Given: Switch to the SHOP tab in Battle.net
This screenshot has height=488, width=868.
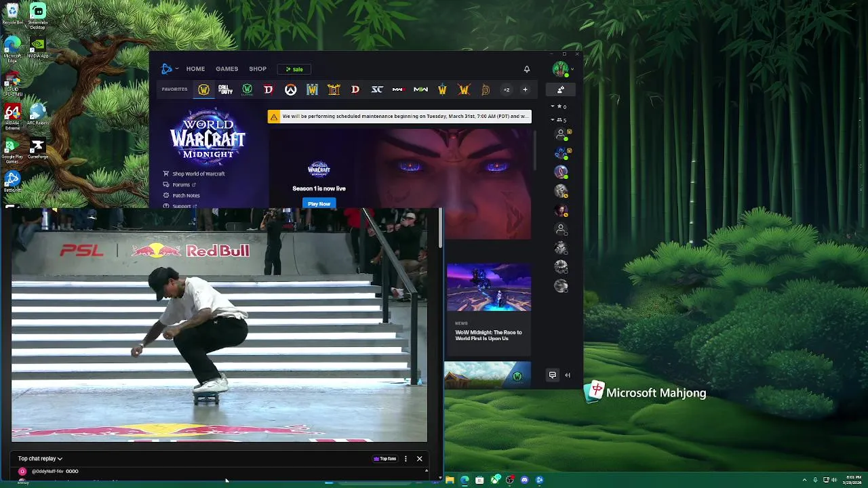Looking at the screenshot, I should click(x=258, y=68).
